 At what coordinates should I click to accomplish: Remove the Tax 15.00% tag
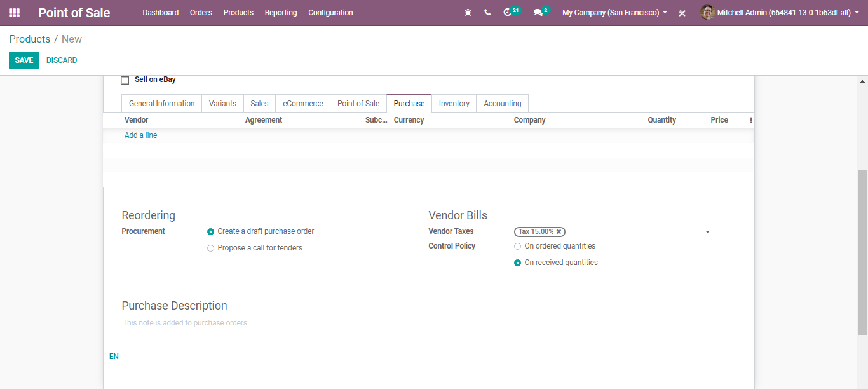click(559, 232)
